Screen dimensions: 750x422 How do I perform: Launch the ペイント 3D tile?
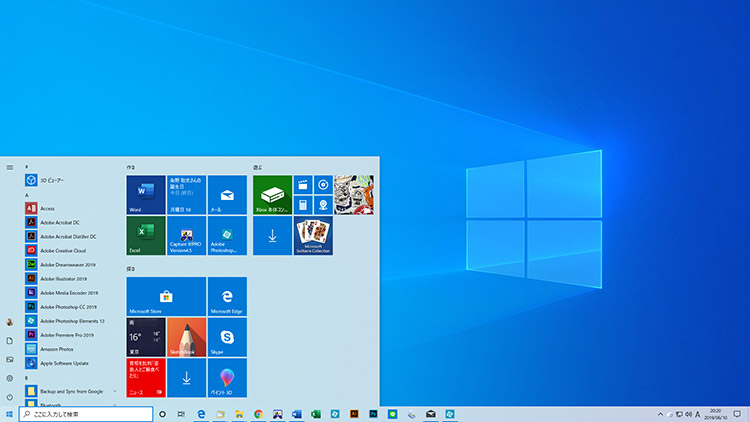pyautogui.click(x=227, y=378)
